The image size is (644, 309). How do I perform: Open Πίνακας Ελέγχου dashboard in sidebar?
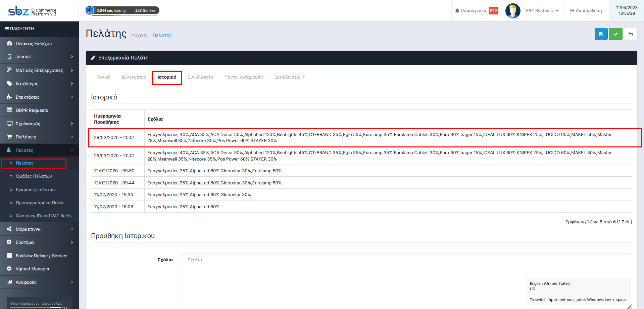coord(34,44)
